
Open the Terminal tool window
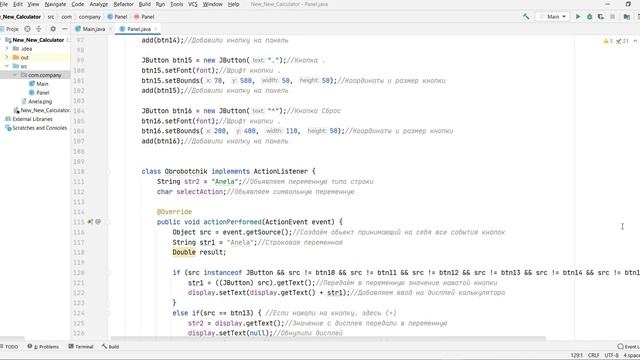[x=81, y=347]
